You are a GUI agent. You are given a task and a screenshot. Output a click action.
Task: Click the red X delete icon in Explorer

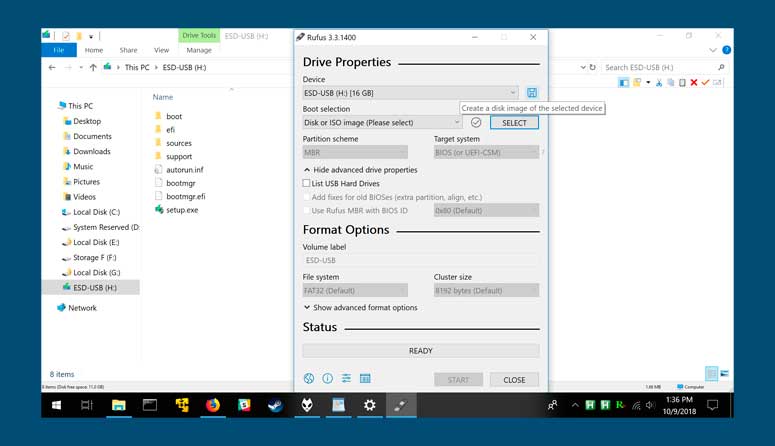(694, 83)
